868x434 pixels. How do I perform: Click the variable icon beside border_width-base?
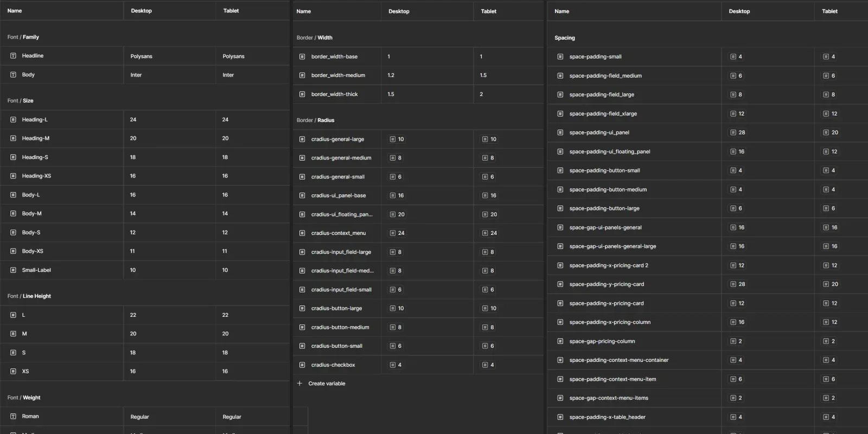click(x=302, y=56)
